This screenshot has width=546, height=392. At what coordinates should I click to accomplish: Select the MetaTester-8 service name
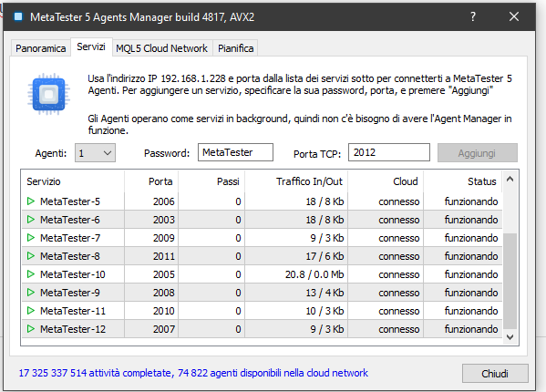[70, 256]
